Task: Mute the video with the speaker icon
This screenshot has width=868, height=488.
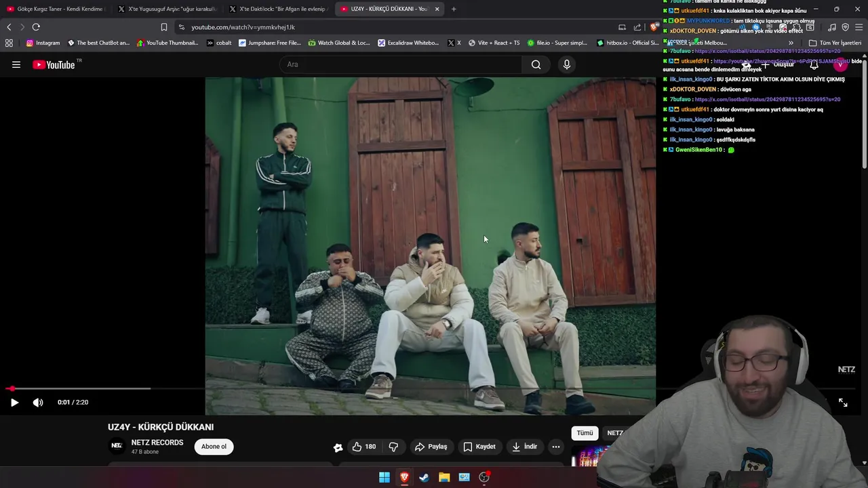Action: [38, 402]
